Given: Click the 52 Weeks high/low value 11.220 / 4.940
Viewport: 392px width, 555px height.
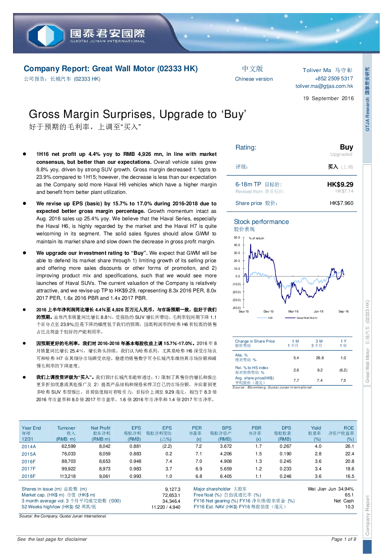Looking at the screenshot, I should coord(166,508).
